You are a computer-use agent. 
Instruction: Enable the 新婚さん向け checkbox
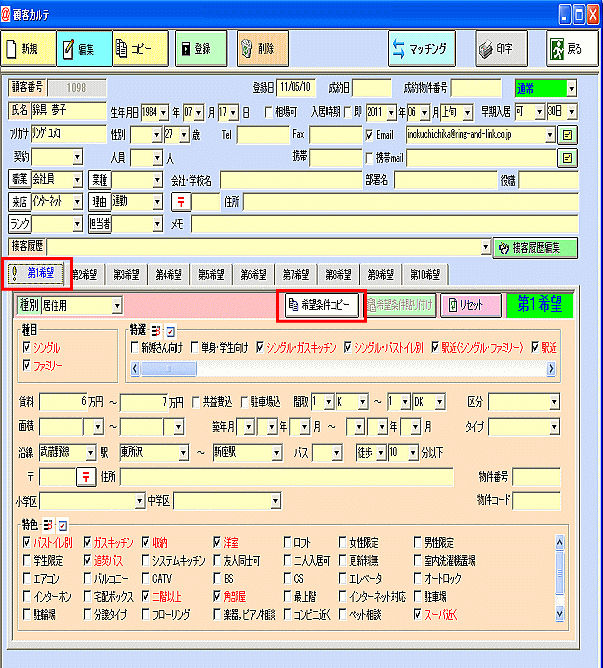click(135, 347)
